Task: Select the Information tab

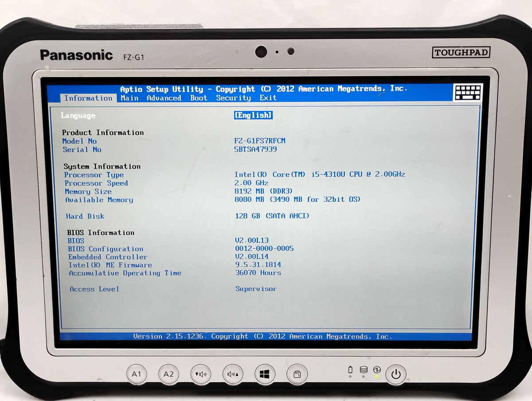Action: pyautogui.click(x=88, y=98)
